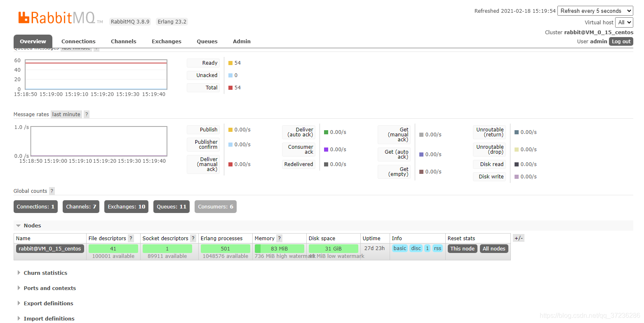The width and height of the screenshot is (644, 323).
Task: Click the Disk read legend label
Action: [x=489, y=164]
